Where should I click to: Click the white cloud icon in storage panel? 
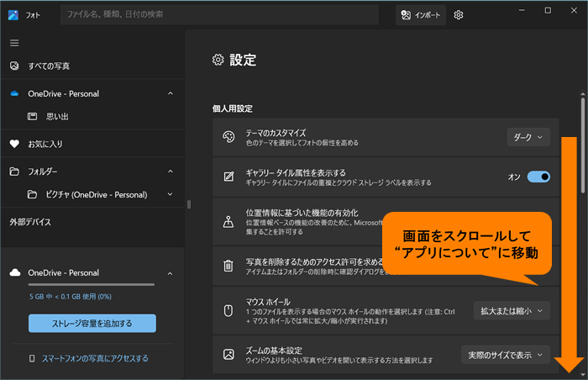(x=15, y=272)
